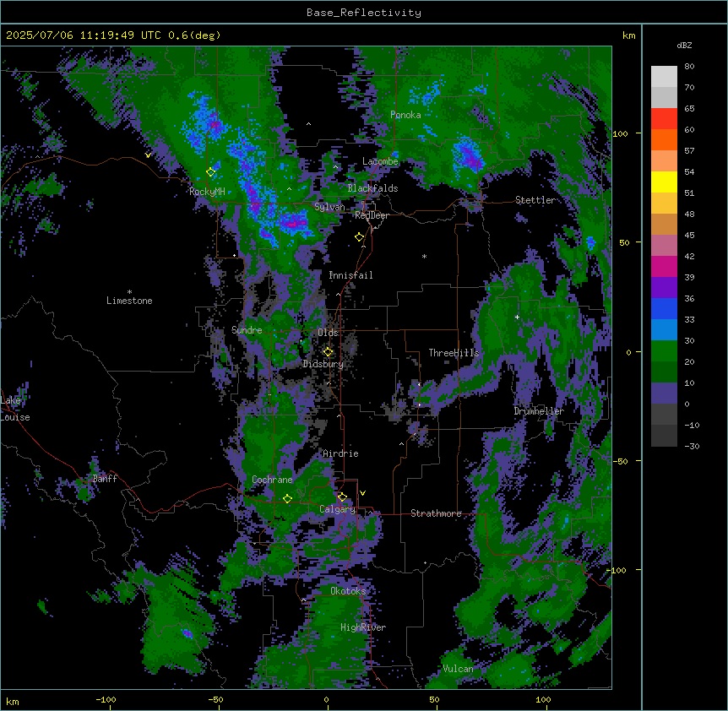Click the yellow V marker northwest of RockyMH
The width and height of the screenshot is (728, 711).
point(148,155)
